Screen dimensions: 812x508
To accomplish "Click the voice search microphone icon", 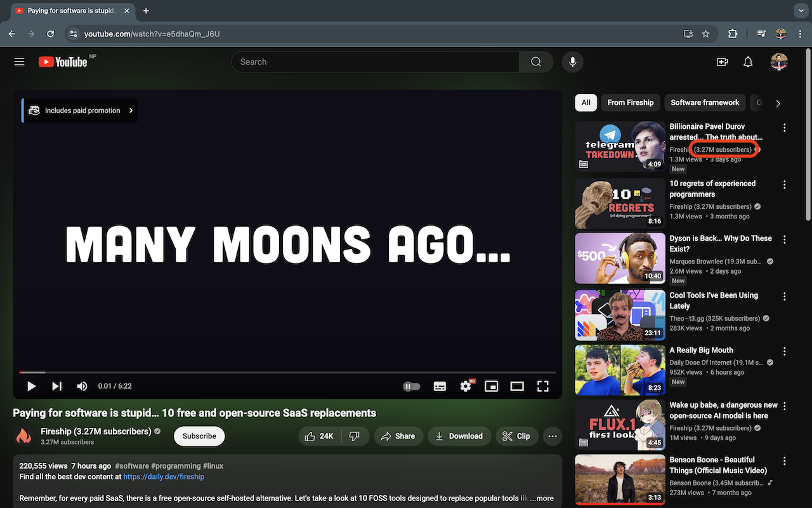I will tap(572, 62).
